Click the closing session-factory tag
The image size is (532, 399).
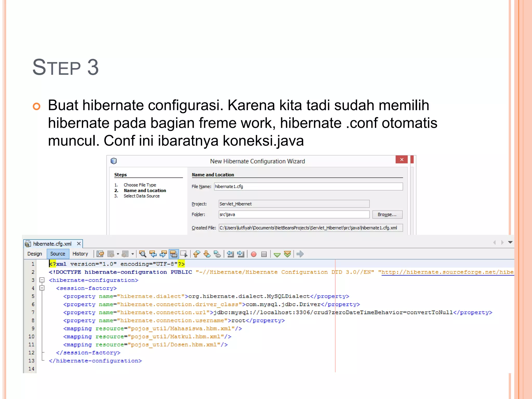[x=88, y=353]
